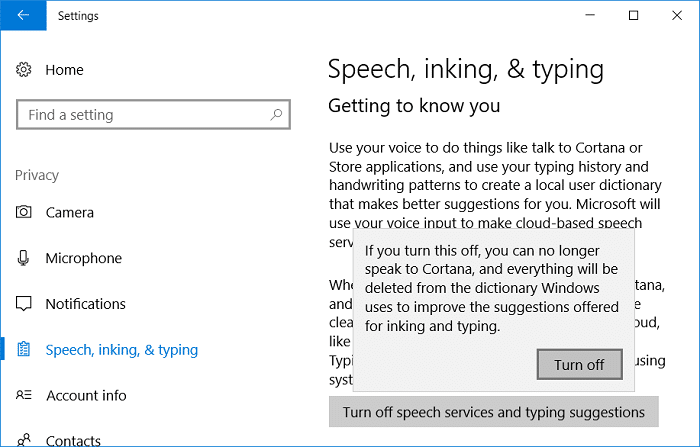Go back with the back arrow
This screenshot has width=700, height=447.
[22, 16]
